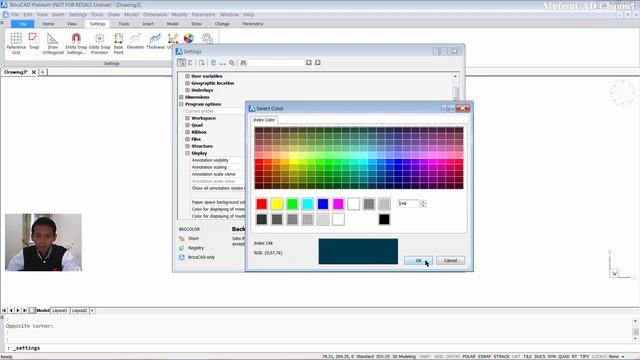640x360 pixels.
Task: Expand the Geographic location node
Action: (187, 83)
